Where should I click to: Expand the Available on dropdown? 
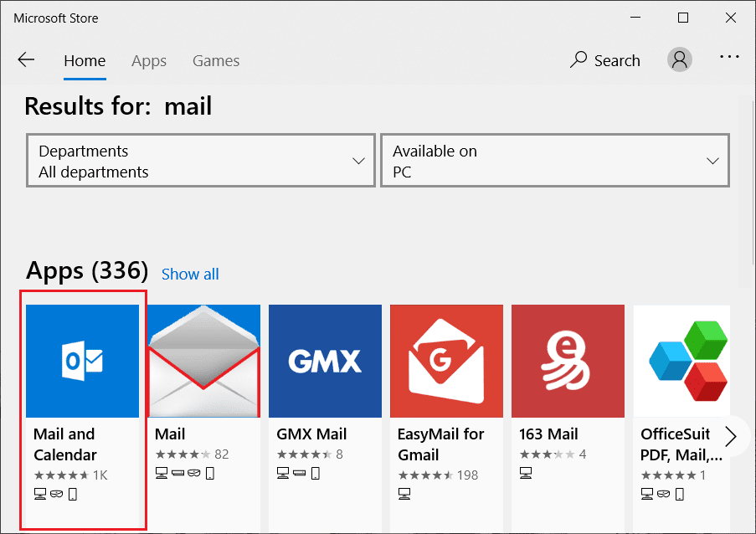click(555, 161)
